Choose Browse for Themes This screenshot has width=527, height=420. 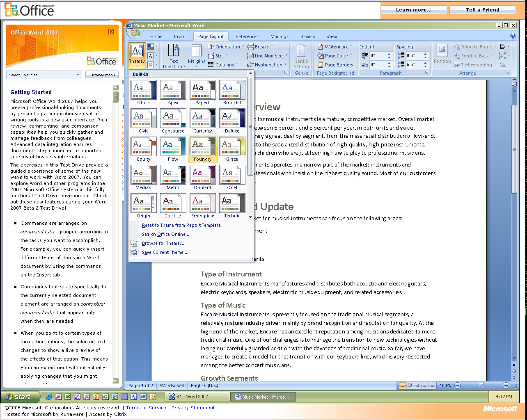click(x=164, y=243)
